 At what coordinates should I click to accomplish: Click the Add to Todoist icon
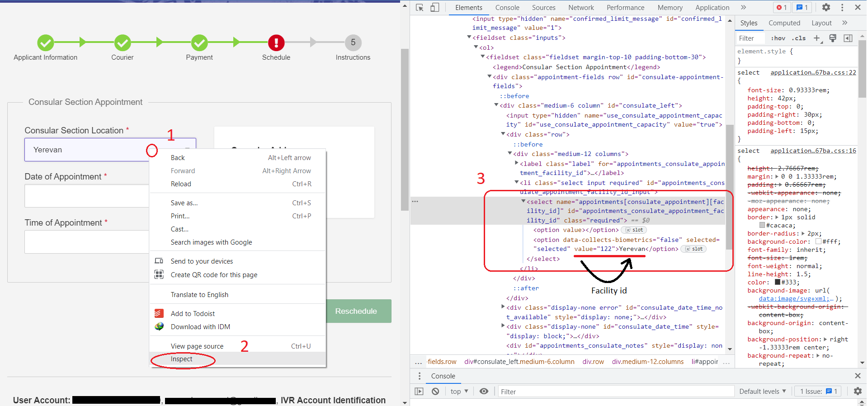[159, 313]
